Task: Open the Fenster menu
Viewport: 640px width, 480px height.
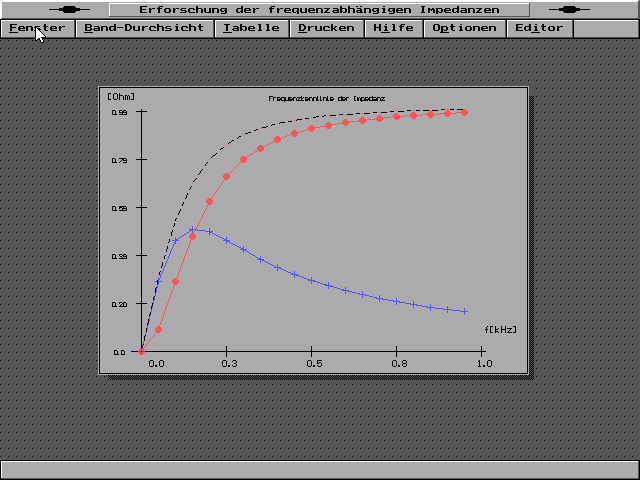Action: [37, 28]
